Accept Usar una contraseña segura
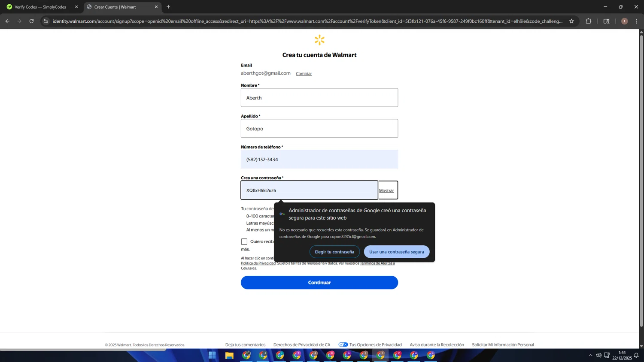644x362 pixels. point(397,252)
